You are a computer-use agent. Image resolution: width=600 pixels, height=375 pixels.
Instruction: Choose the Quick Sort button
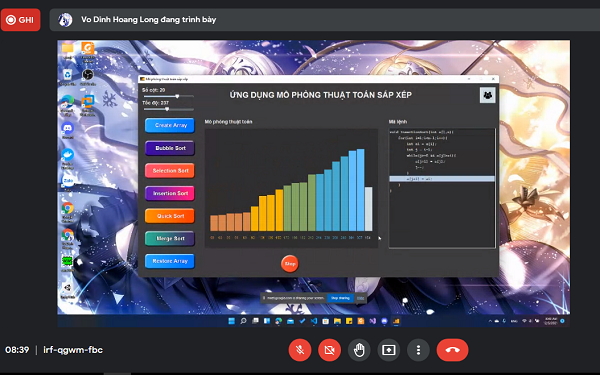[x=170, y=216]
